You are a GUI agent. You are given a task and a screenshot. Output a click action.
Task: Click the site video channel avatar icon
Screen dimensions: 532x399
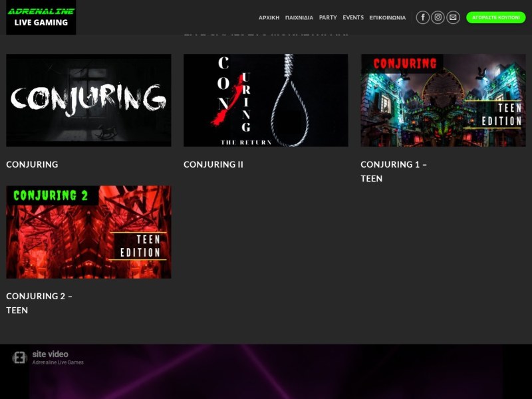[20, 358]
